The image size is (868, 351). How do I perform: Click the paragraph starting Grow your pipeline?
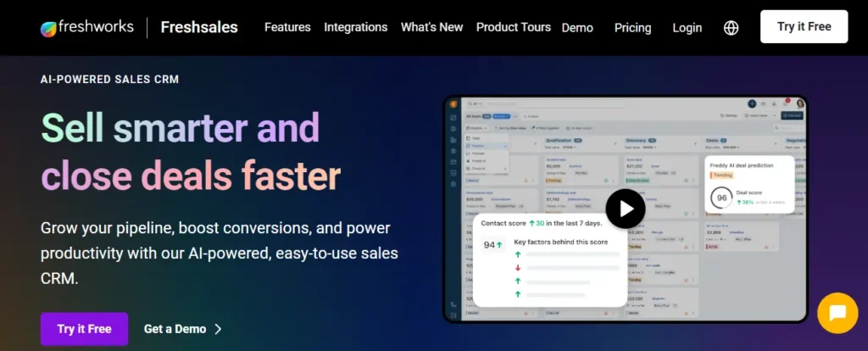click(x=220, y=253)
